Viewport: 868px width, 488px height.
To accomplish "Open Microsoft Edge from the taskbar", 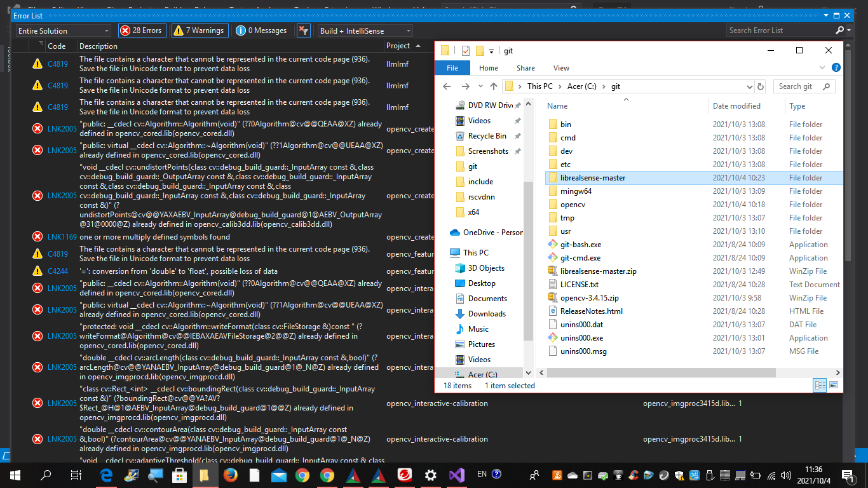I will point(106,475).
